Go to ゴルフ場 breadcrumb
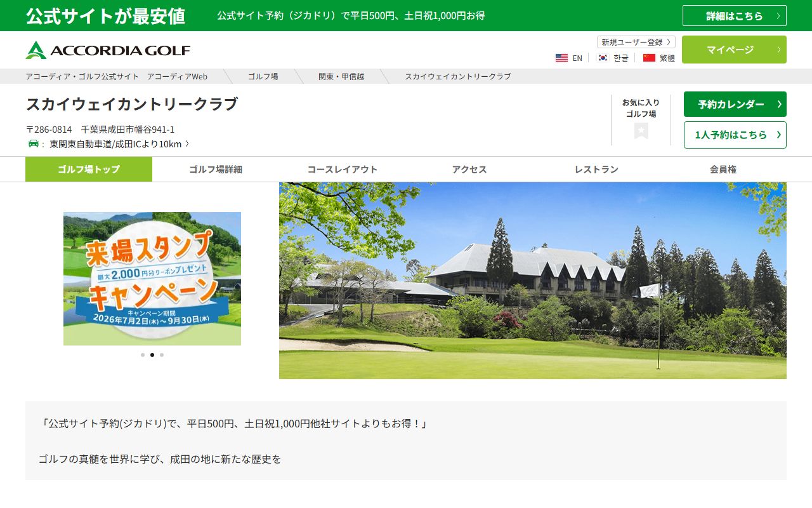Image resolution: width=812 pixels, height=508 pixels. [x=263, y=76]
